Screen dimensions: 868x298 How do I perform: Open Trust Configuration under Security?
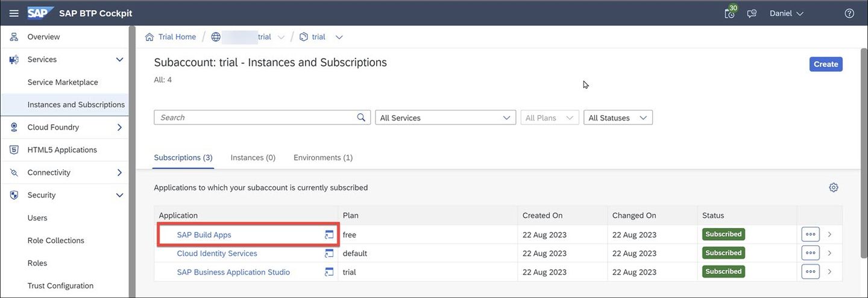pos(60,285)
